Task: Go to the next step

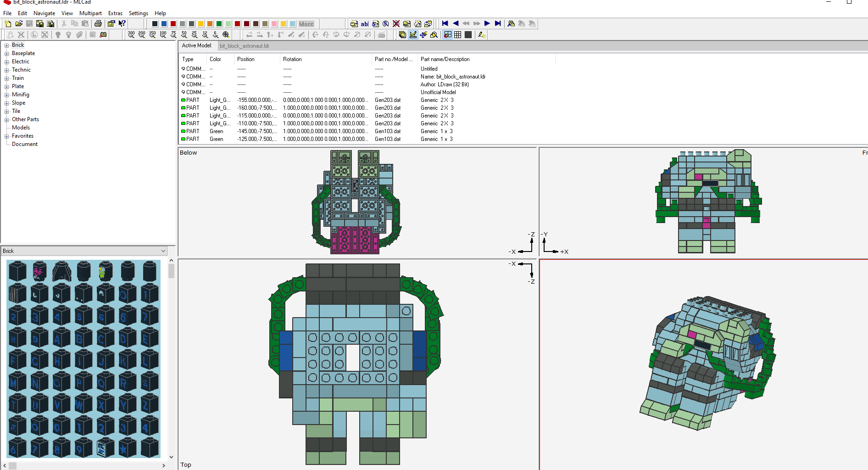Action: tap(487, 24)
